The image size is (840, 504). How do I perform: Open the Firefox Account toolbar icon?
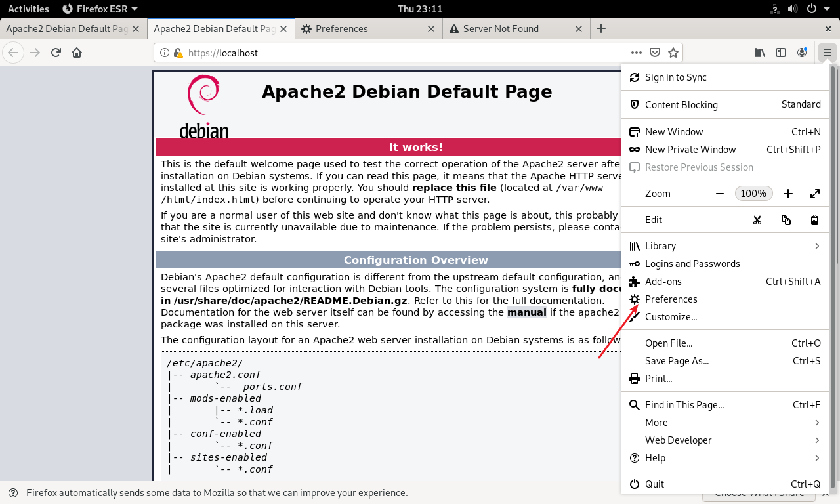[x=802, y=52]
